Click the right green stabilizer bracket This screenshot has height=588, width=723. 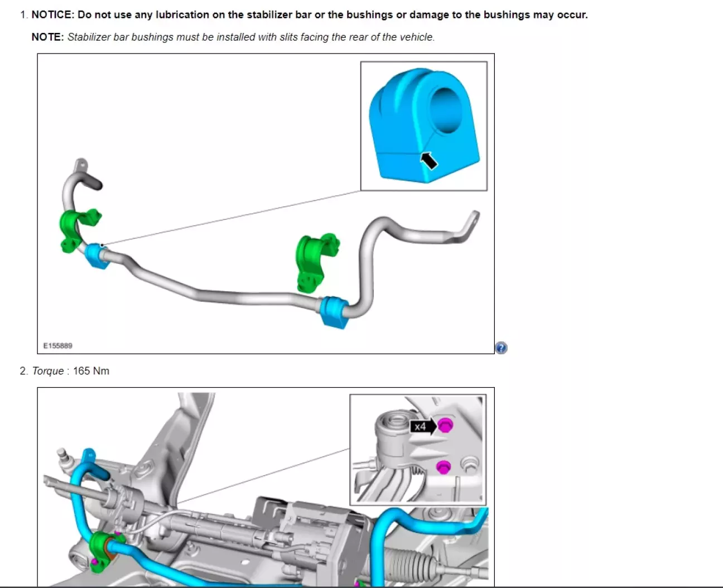[316, 262]
